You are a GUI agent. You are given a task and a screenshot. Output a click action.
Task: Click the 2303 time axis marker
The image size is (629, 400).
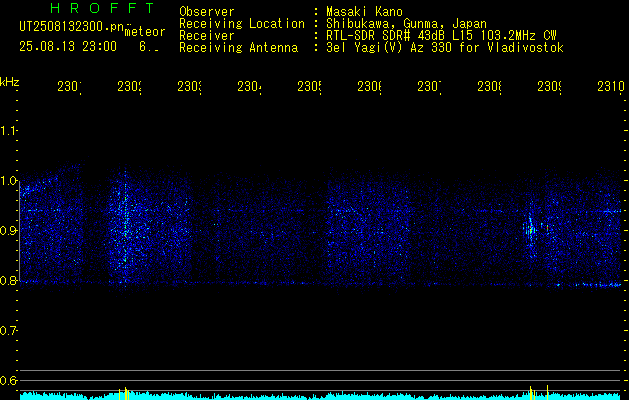pyautogui.click(x=189, y=87)
